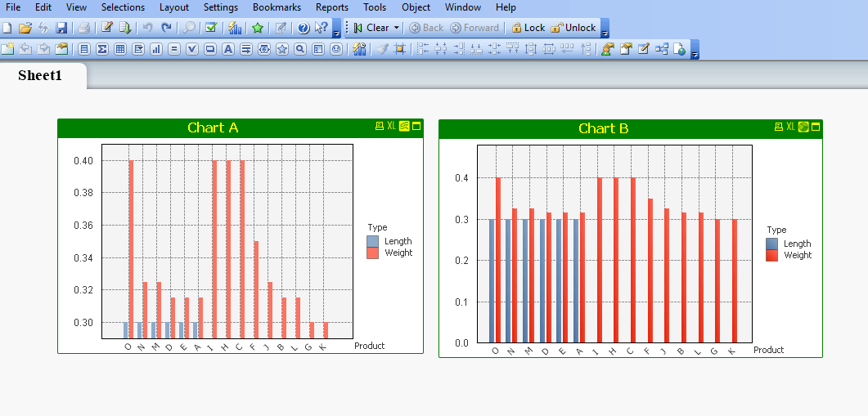
Task: Add a bookmark with the green star icon
Action: pos(257,28)
